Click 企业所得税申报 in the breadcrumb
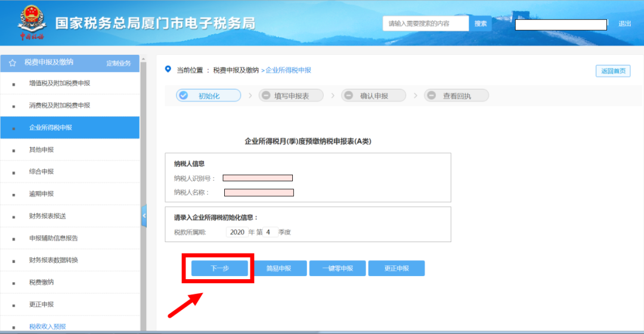 tap(289, 70)
